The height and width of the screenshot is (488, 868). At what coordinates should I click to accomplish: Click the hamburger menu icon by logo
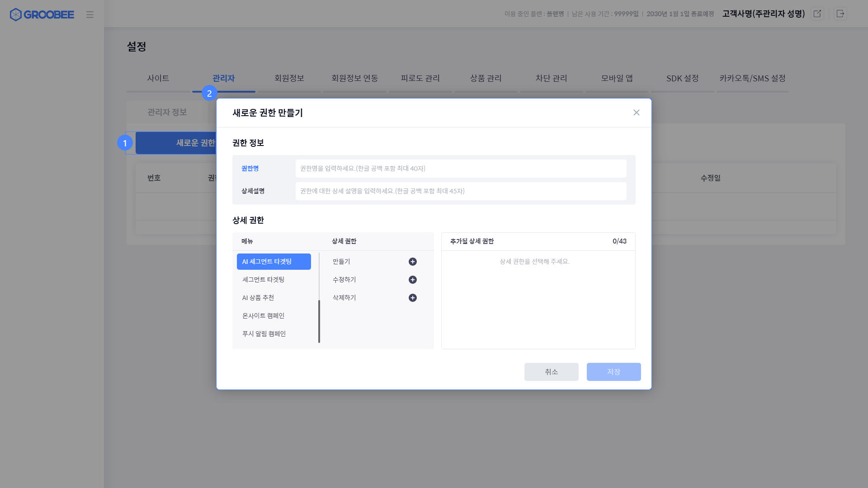point(90,14)
